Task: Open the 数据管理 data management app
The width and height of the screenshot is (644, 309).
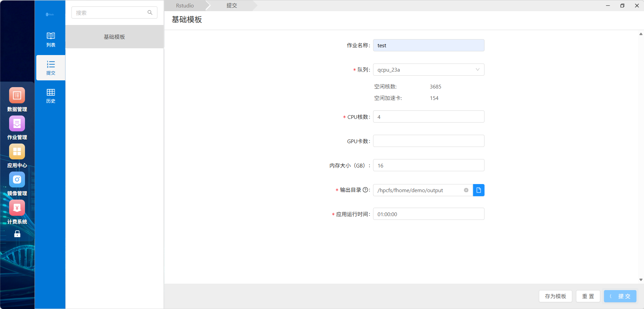Action: pos(17,100)
